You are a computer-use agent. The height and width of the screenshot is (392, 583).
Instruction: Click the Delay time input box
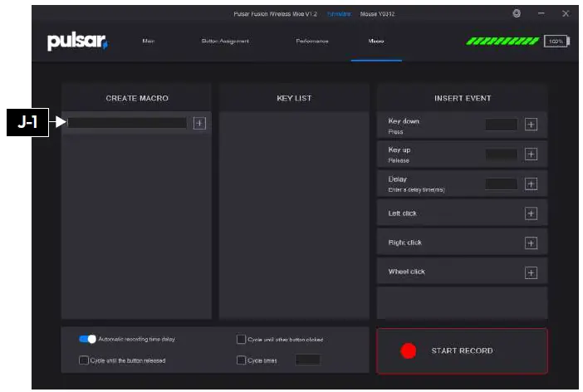click(502, 184)
